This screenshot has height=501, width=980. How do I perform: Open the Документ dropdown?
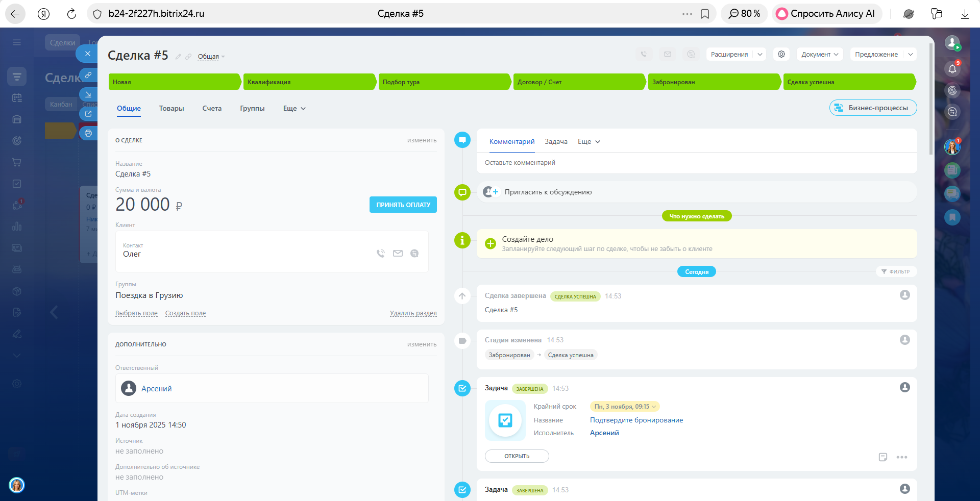[x=820, y=54]
